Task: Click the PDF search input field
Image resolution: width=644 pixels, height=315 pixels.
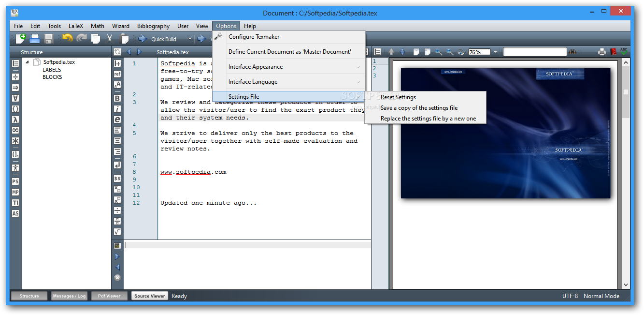Action: pos(535,52)
